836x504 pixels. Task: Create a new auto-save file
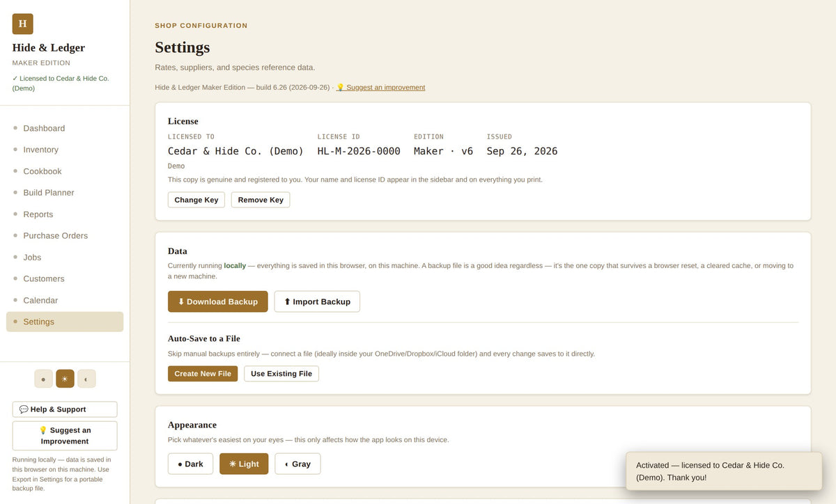(x=203, y=374)
